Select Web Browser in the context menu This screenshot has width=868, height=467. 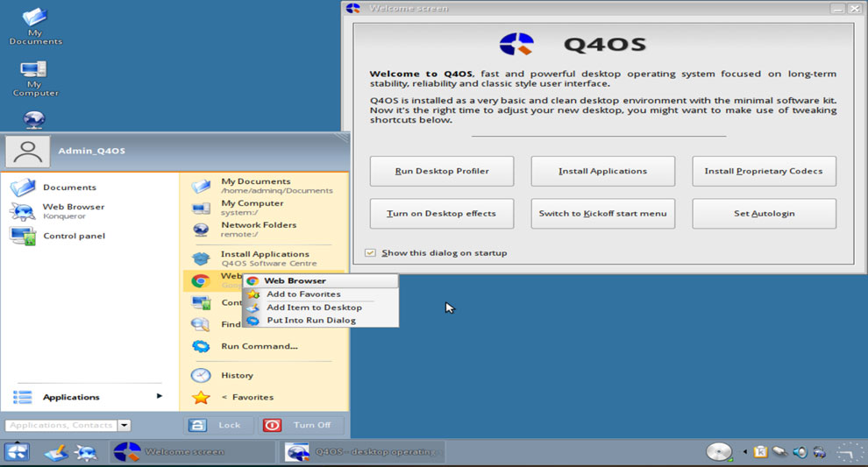pyautogui.click(x=321, y=281)
